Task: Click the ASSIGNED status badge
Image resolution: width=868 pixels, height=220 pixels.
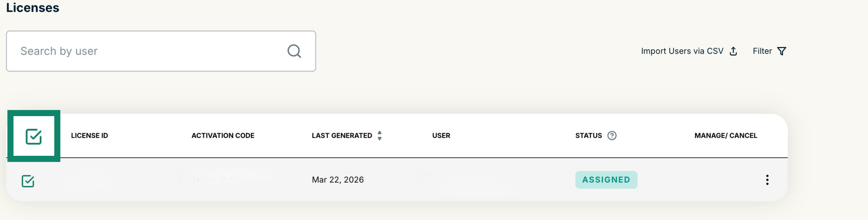Action: pyautogui.click(x=606, y=180)
